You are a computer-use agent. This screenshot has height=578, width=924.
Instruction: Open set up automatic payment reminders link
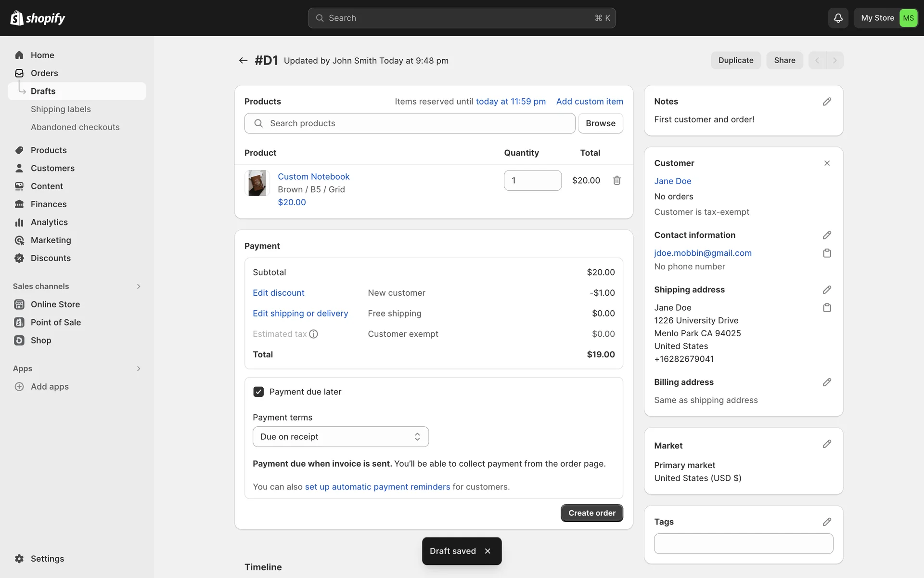point(377,486)
